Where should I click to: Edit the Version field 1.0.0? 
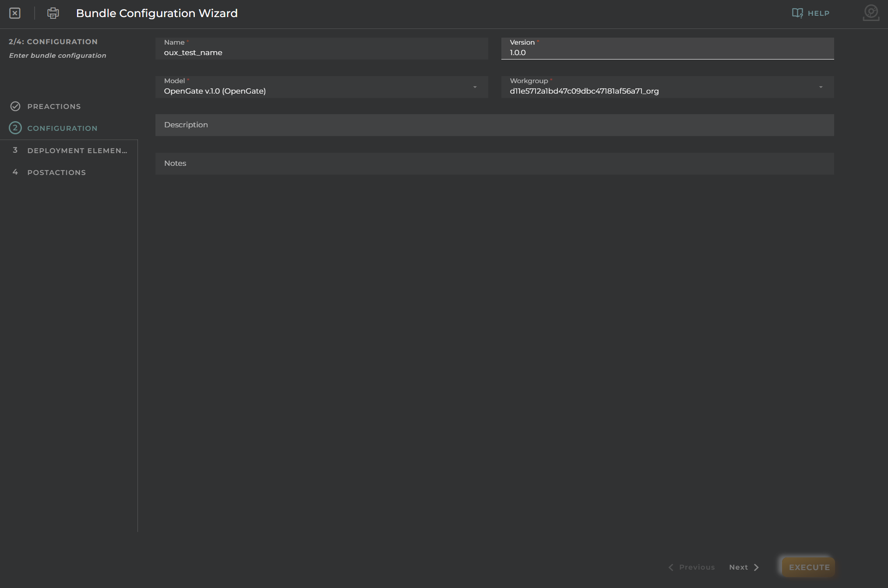pos(667,48)
